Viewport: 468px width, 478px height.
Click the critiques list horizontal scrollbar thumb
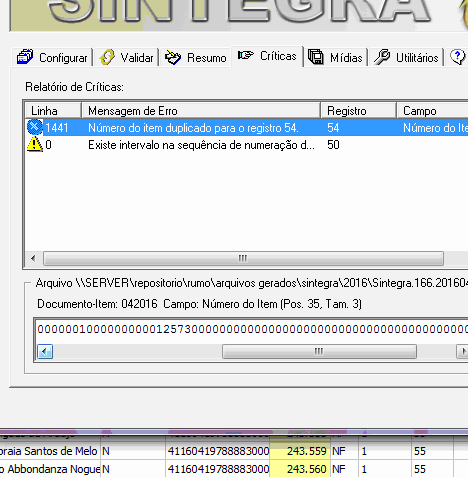(243, 258)
